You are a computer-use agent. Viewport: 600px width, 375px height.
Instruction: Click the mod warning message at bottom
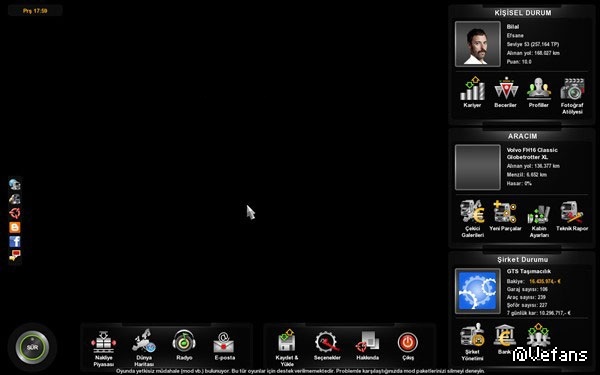point(300,371)
